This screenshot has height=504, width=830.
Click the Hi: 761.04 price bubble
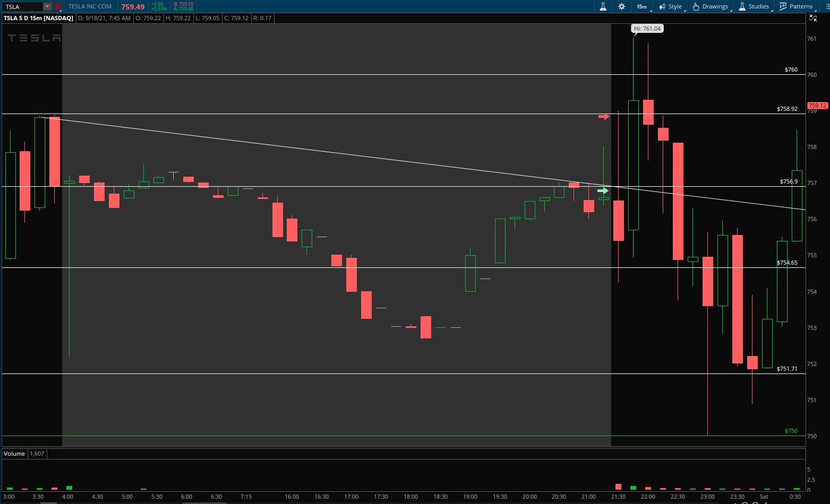647,29
